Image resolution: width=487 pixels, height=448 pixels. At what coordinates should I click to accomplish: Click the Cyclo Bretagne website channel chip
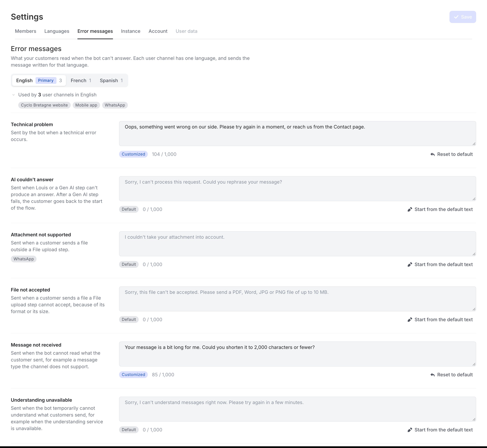[44, 105]
